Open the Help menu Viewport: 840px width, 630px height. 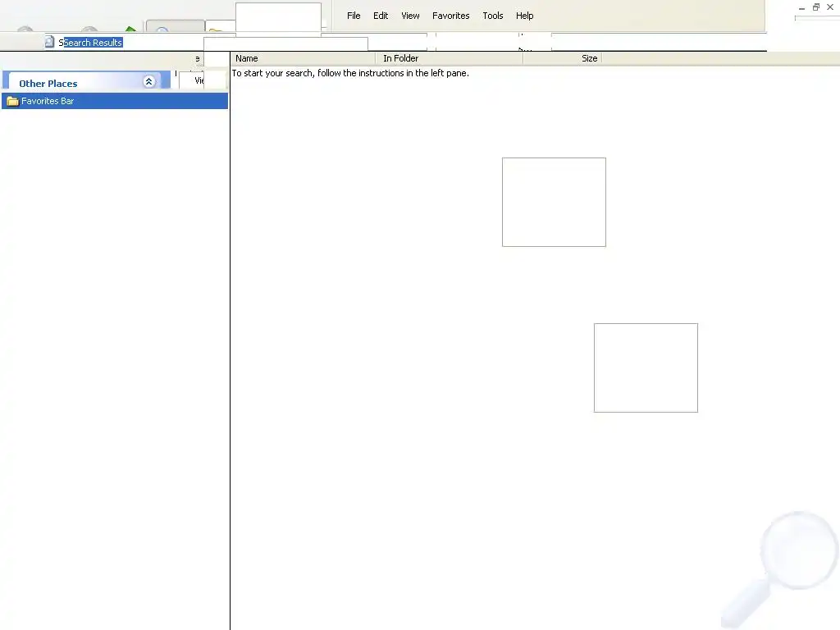[524, 16]
